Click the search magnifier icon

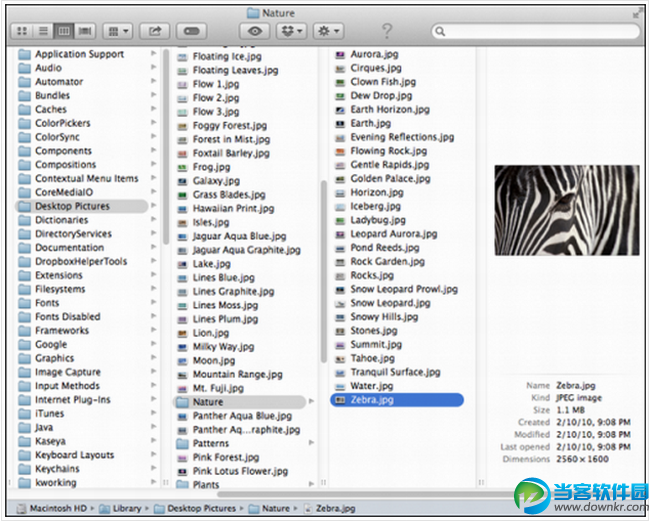pyautogui.click(x=440, y=32)
